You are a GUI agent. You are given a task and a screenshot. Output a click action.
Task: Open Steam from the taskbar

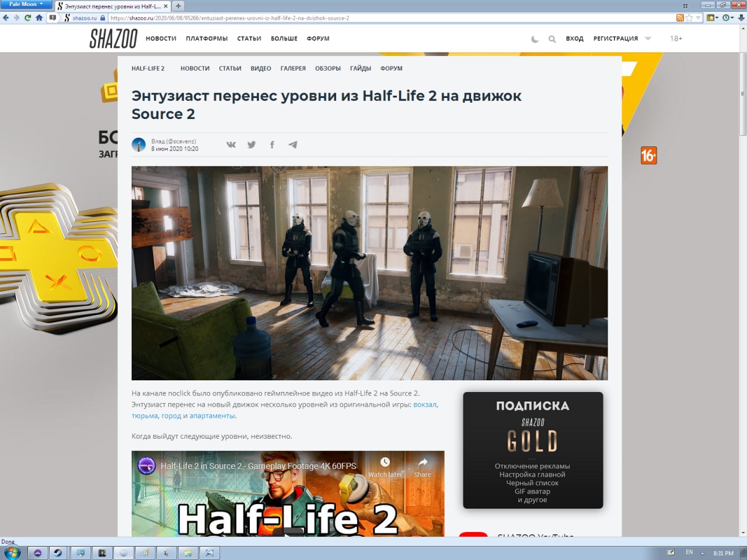click(58, 552)
